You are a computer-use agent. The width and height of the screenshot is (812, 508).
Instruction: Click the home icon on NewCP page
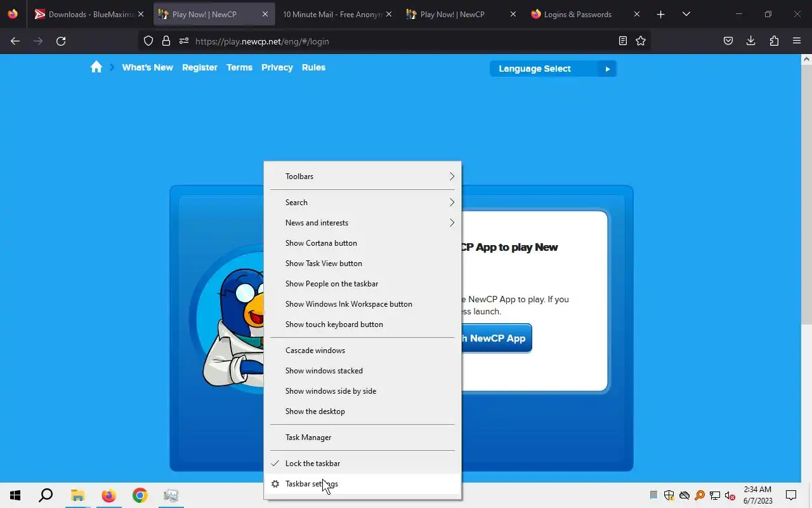[x=96, y=67]
